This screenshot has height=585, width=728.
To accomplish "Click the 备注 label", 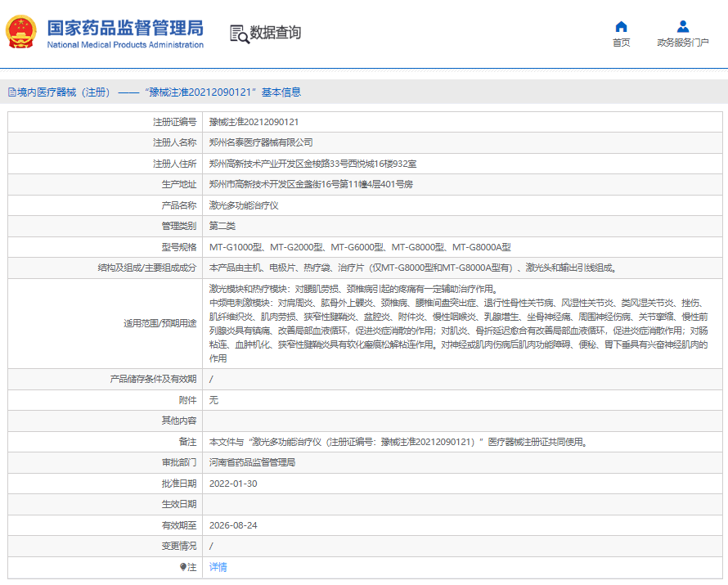I will [x=187, y=442].
